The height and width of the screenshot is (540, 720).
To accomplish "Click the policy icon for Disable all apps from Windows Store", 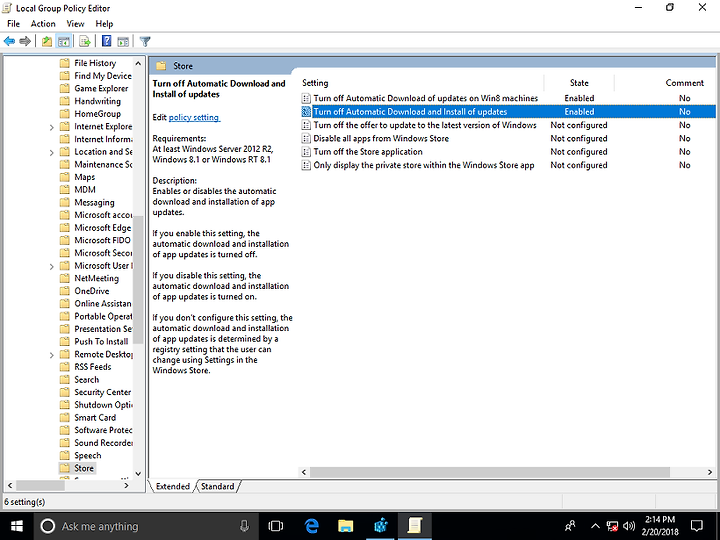I will click(306, 139).
